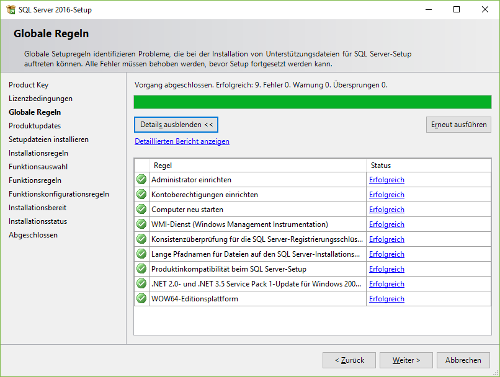Image resolution: width=500 pixels, height=377 pixels.
Task: Open Erfolgreich status for Kontoberechtigungen einrichten
Action: click(387, 194)
